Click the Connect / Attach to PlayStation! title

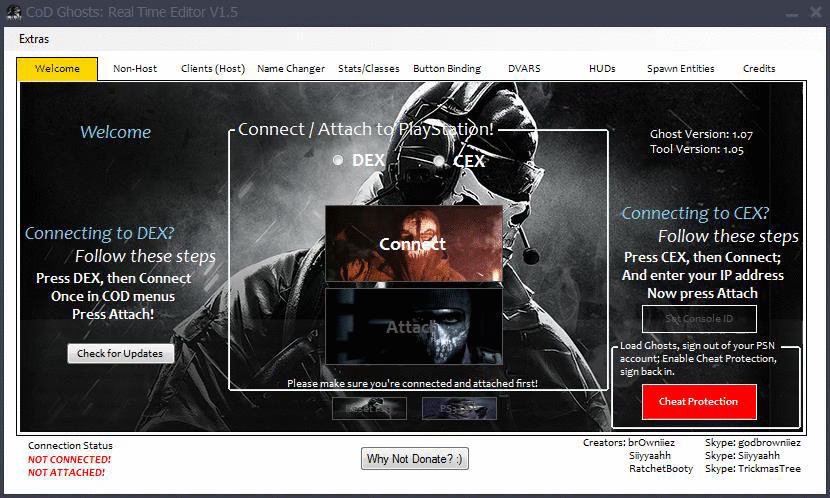[x=366, y=129]
